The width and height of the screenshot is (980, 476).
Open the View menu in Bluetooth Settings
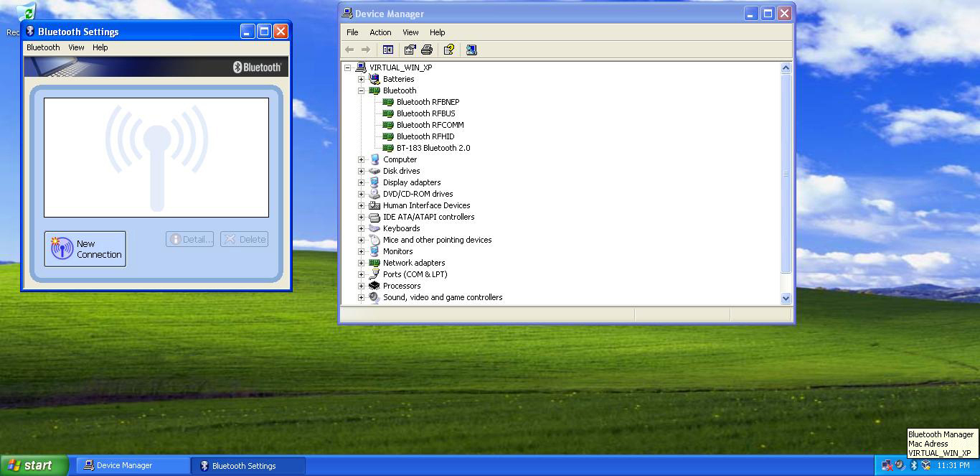(x=76, y=47)
